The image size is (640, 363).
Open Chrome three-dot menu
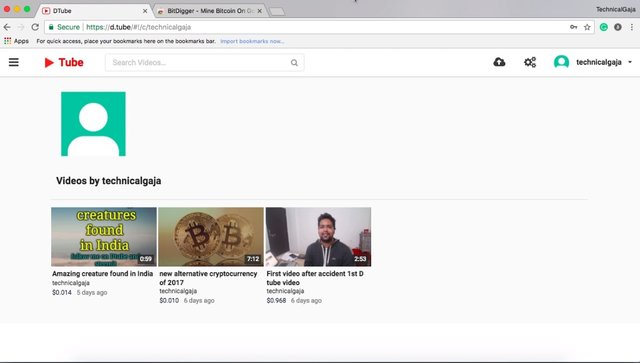pos(631,27)
